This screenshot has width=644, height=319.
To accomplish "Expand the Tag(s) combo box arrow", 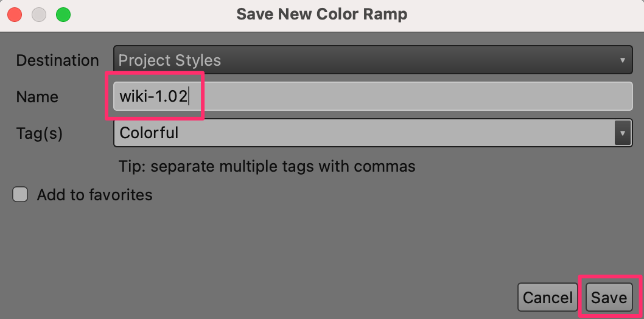I will tap(622, 132).
